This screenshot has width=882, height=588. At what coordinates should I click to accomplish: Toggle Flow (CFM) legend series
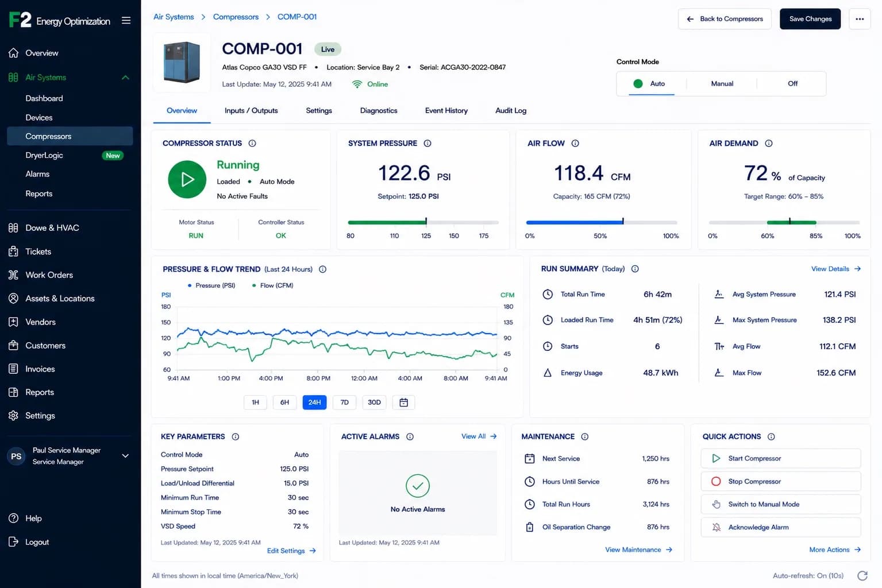coord(273,285)
